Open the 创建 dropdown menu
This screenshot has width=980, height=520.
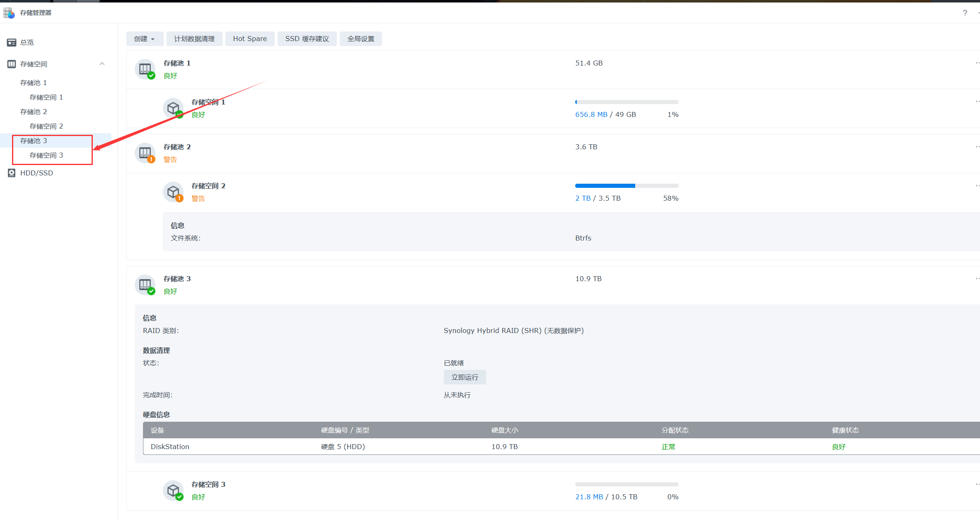click(144, 39)
